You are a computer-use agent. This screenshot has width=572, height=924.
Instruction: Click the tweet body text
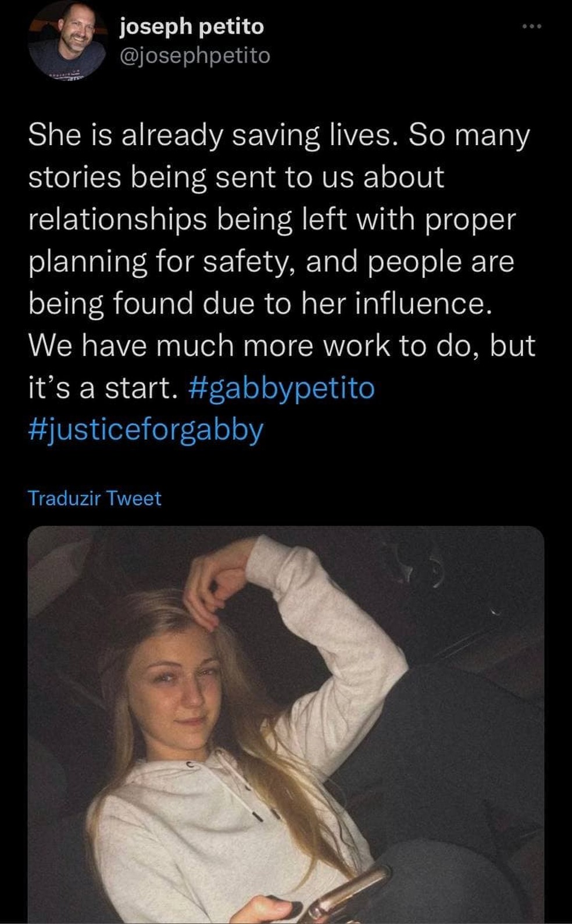279,262
